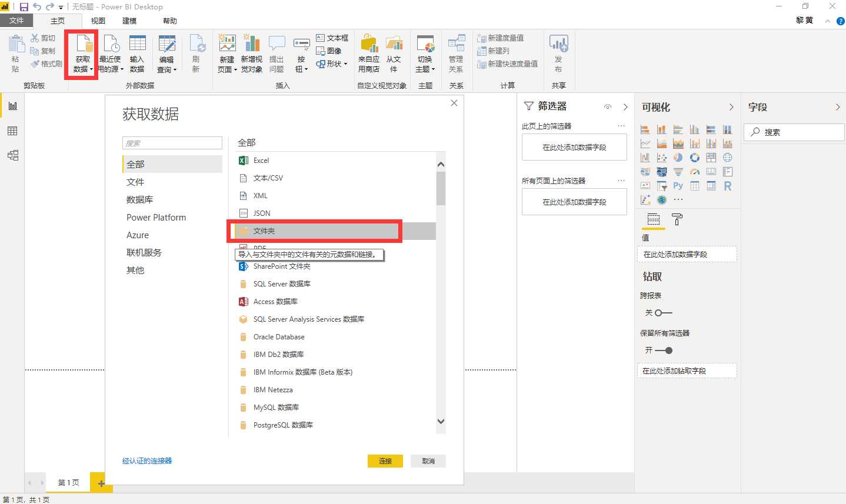Open more options for all-pages filters
Screen dimensions: 846x504
621,181
